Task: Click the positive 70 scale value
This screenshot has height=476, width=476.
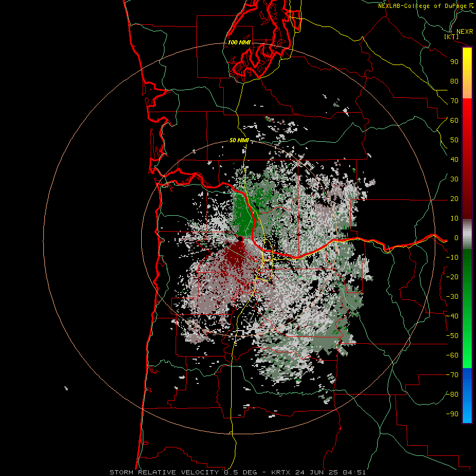Action: 454,101
